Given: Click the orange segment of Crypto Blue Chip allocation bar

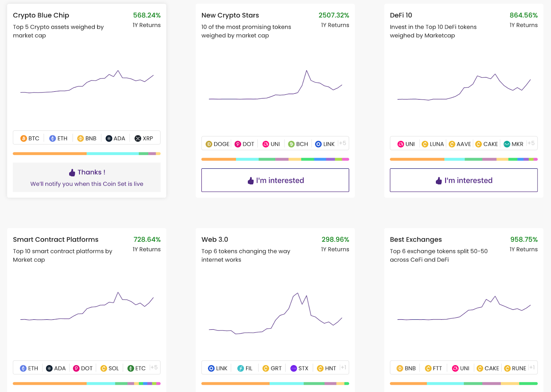Looking at the screenshot, I should click(x=50, y=154).
